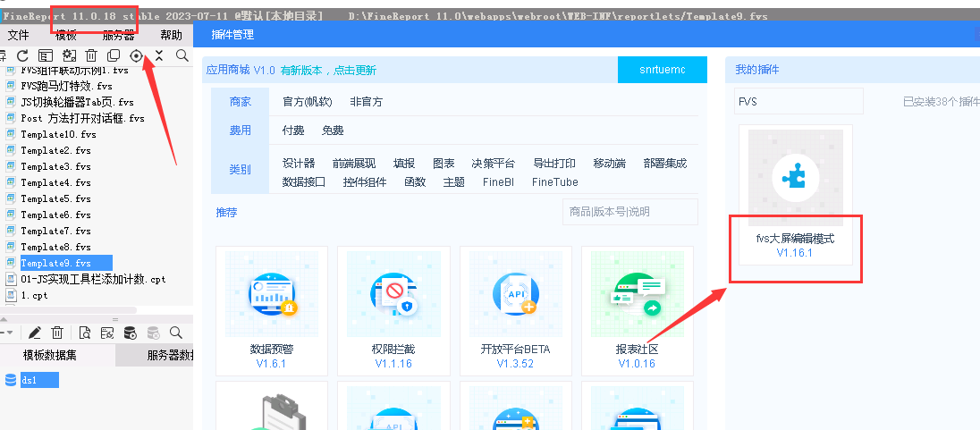The image size is (980, 430).
Task: Click the search magnifier above the file tree
Action: click(x=182, y=55)
